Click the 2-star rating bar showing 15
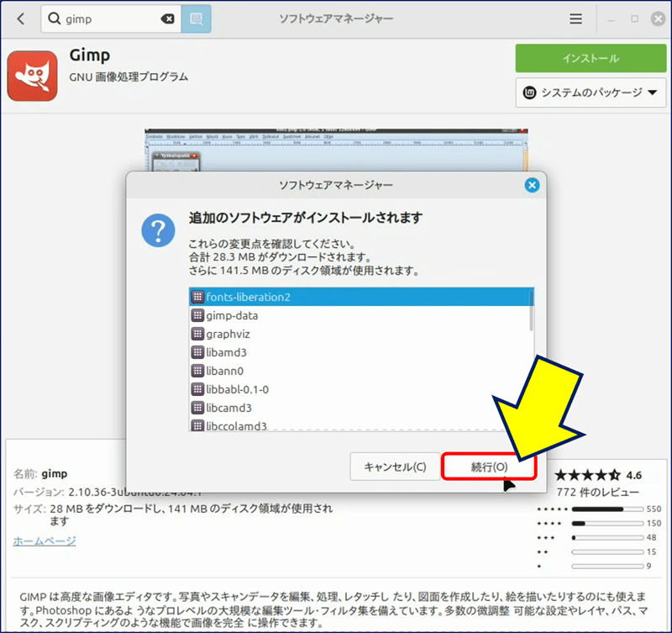 (x=607, y=551)
